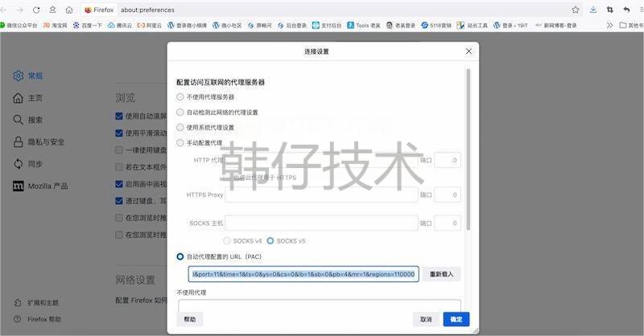Select 同步 in the preferences sidebar

(28, 164)
